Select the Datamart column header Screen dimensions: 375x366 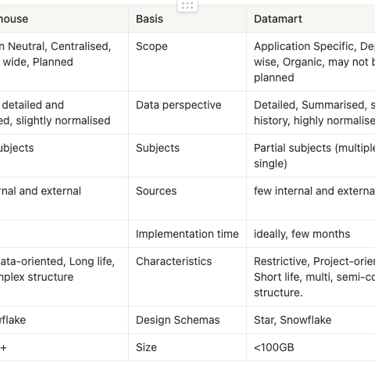[x=311, y=19]
